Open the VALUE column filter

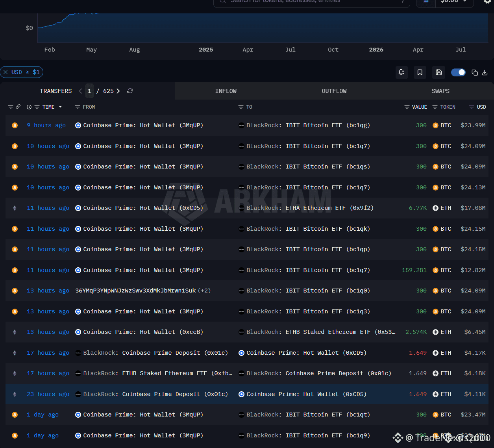tap(407, 107)
